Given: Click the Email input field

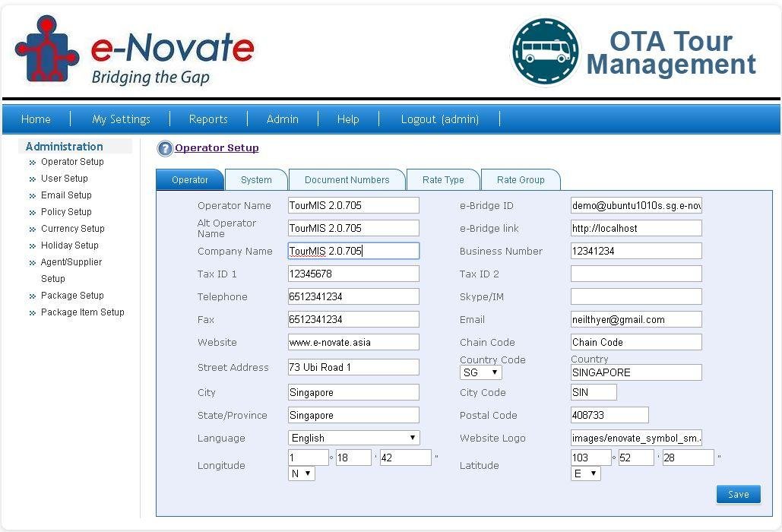Looking at the screenshot, I should (635, 320).
